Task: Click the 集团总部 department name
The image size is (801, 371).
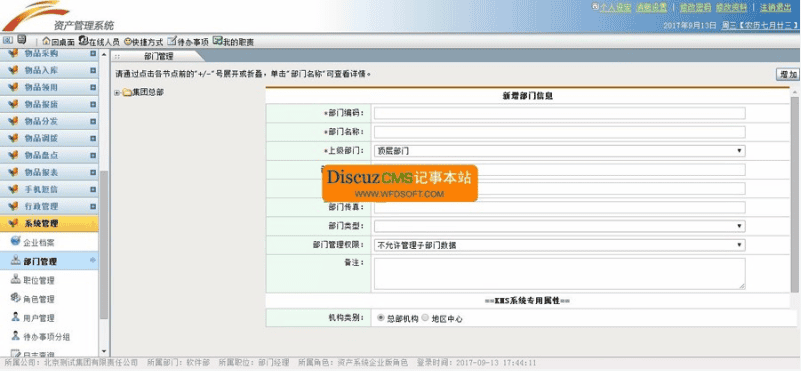Action: pyautogui.click(x=148, y=92)
